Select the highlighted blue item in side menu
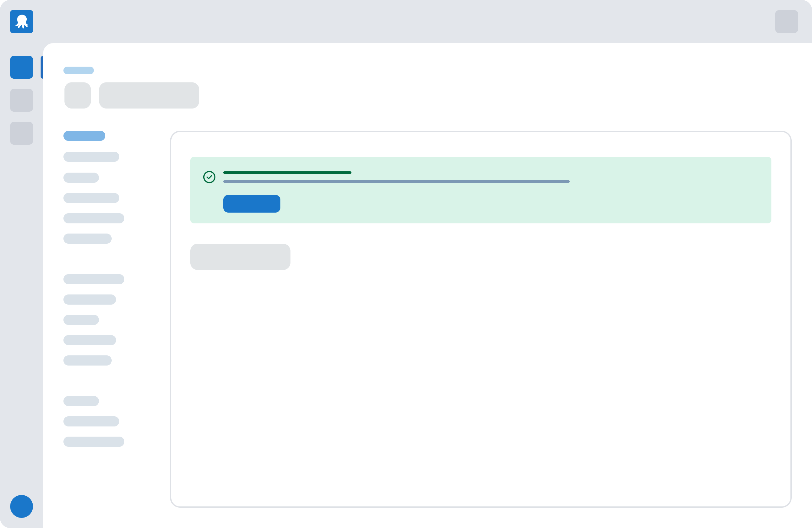The width and height of the screenshot is (812, 528). (x=84, y=136)
